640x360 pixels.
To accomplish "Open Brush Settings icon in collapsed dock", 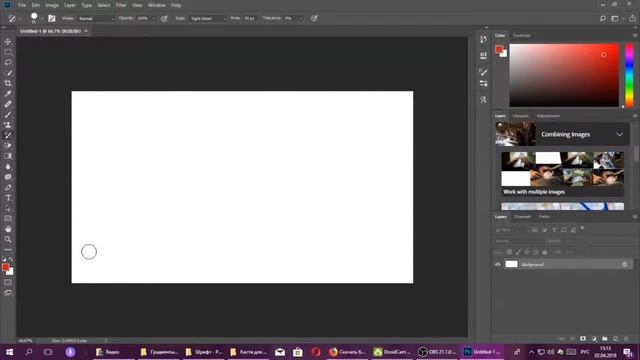I will 483,72.
